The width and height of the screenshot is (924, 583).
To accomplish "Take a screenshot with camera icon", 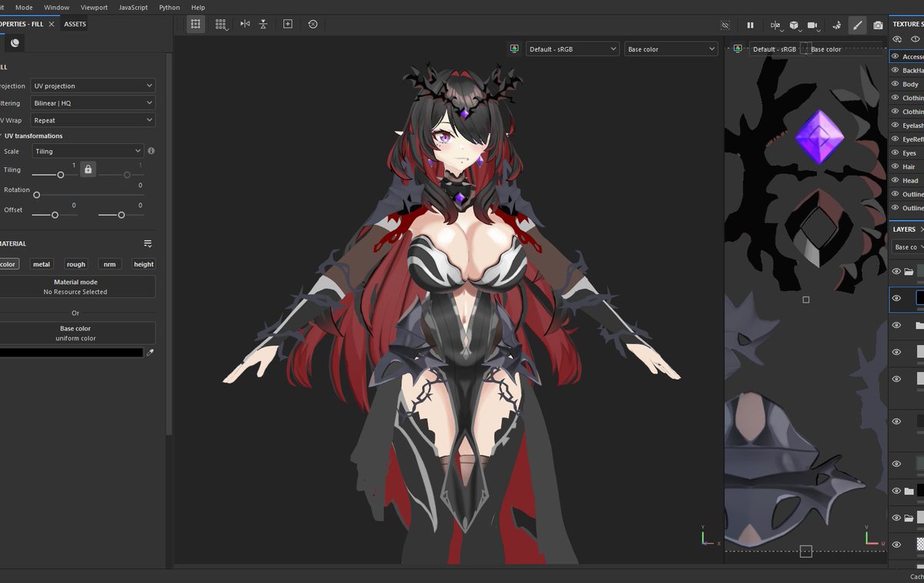I will pos(878,25).
